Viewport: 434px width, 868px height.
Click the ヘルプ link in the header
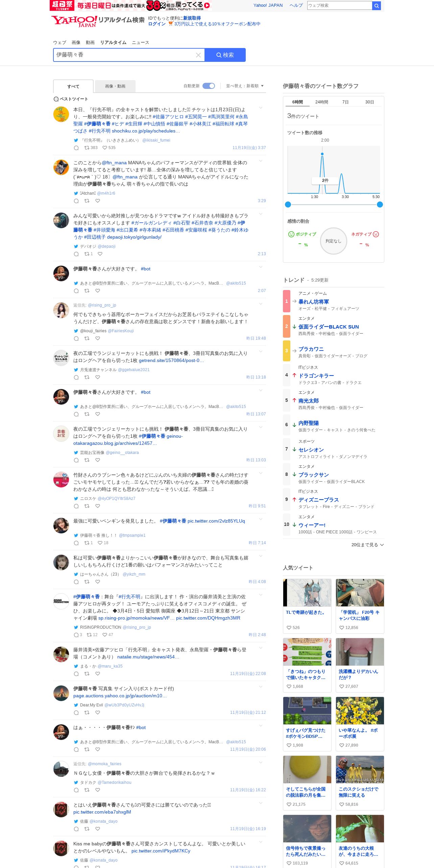(296, 5)
